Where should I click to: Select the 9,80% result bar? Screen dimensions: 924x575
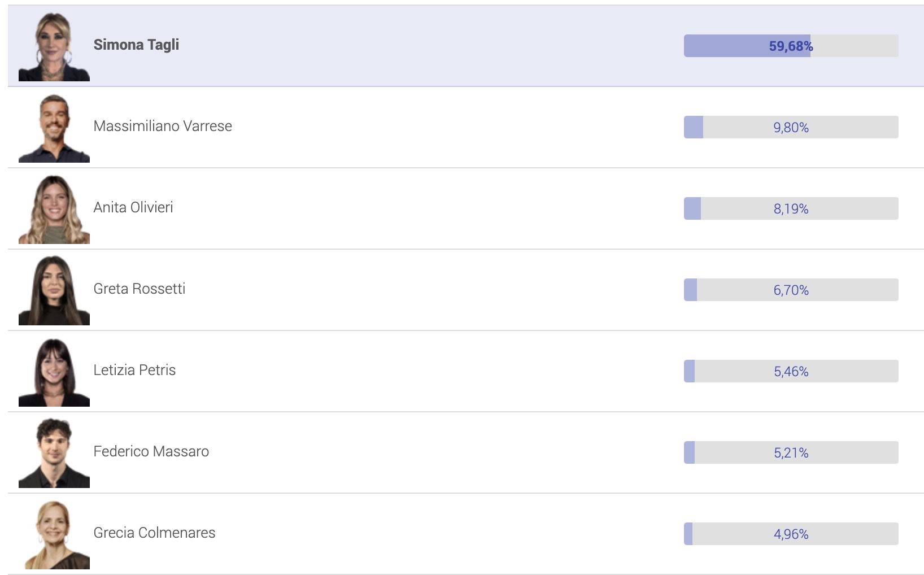791,127
